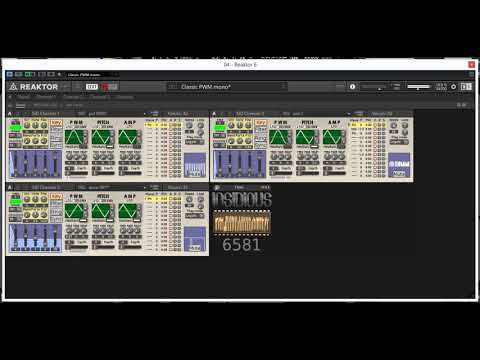Click the PITCH LFO waveform display in Channel 1
Image resolution: width=480 pixels, height=360 pixels.
click(x=101, y=137)
